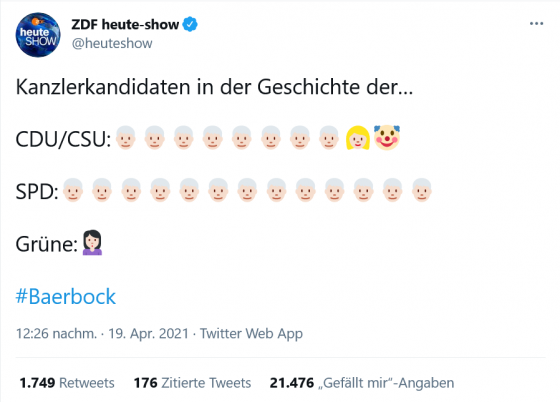The image size is (560, 402).
Task: Click the blonde woman emoji in CDU/CSU row
Action: coord(358,138)
